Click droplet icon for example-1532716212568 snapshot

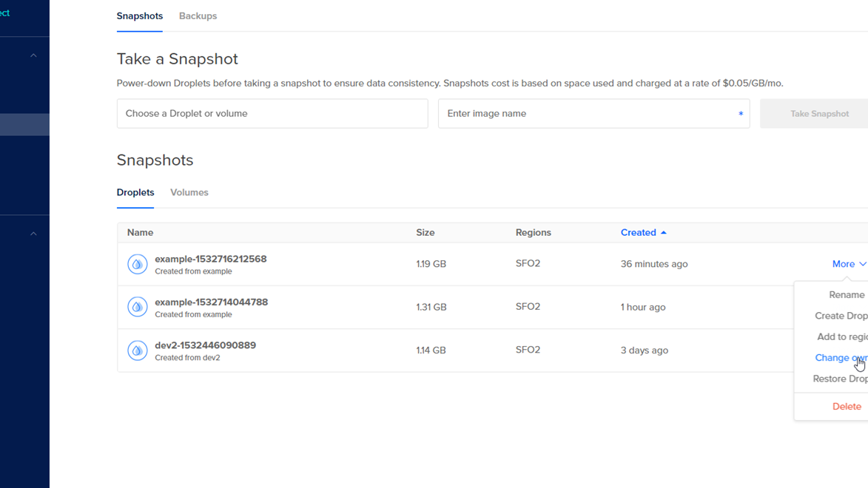138,264
